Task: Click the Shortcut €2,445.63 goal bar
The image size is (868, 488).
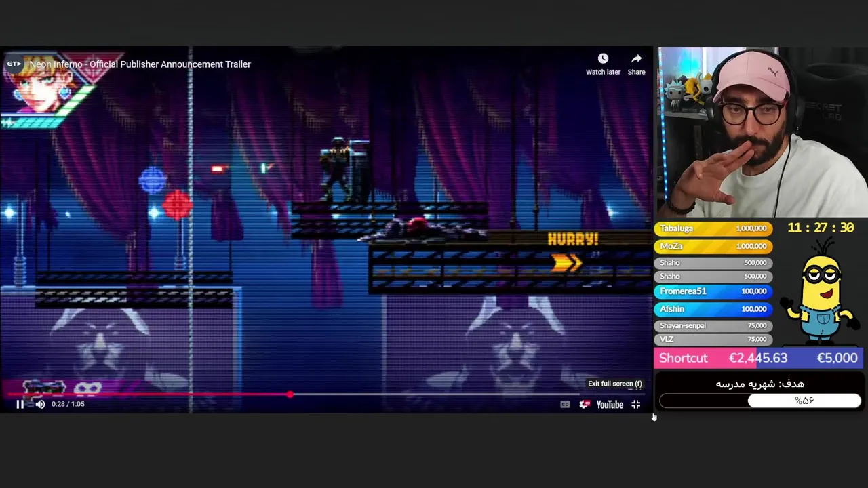Action: (x=758, y=358)
